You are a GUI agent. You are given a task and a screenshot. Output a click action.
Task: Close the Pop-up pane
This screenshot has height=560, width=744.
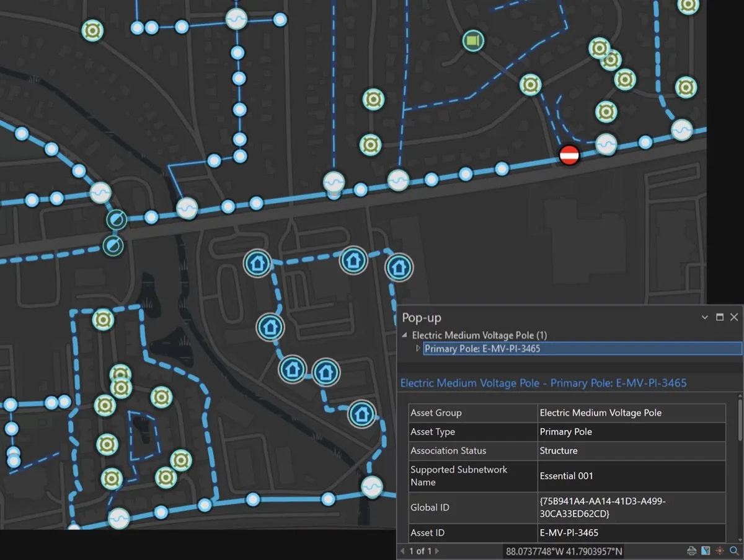click(734, 317)
